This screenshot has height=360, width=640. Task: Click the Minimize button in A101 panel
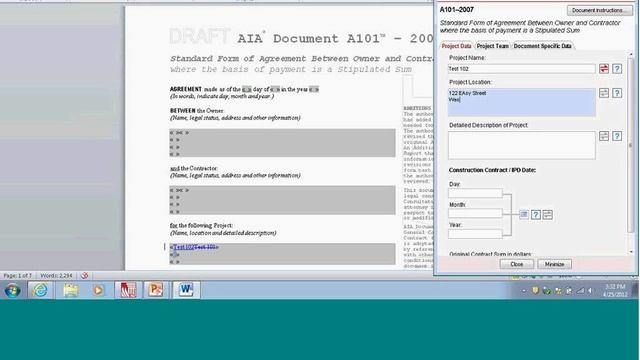(x=554, y=264)
